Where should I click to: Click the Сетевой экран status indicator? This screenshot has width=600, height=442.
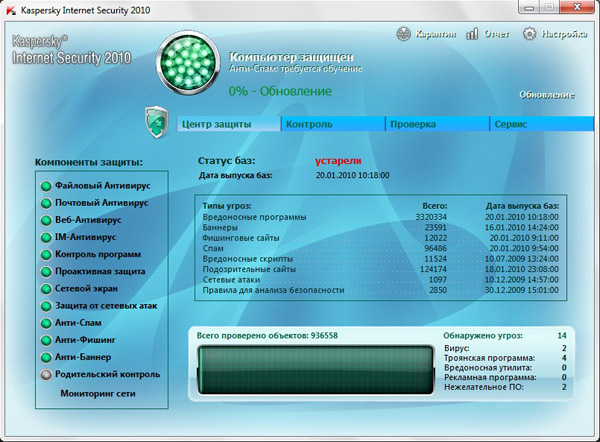[x=46, y=289]
